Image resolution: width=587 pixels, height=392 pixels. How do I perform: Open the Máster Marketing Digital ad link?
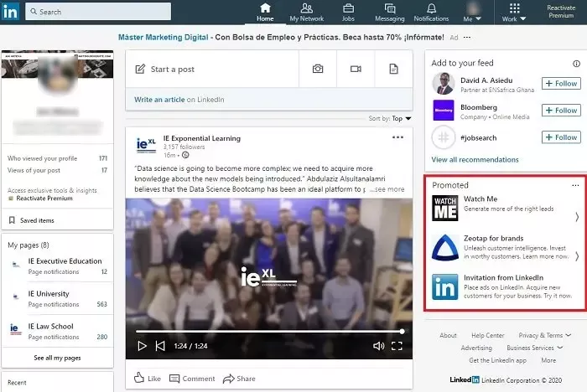(x=164, y=38)
